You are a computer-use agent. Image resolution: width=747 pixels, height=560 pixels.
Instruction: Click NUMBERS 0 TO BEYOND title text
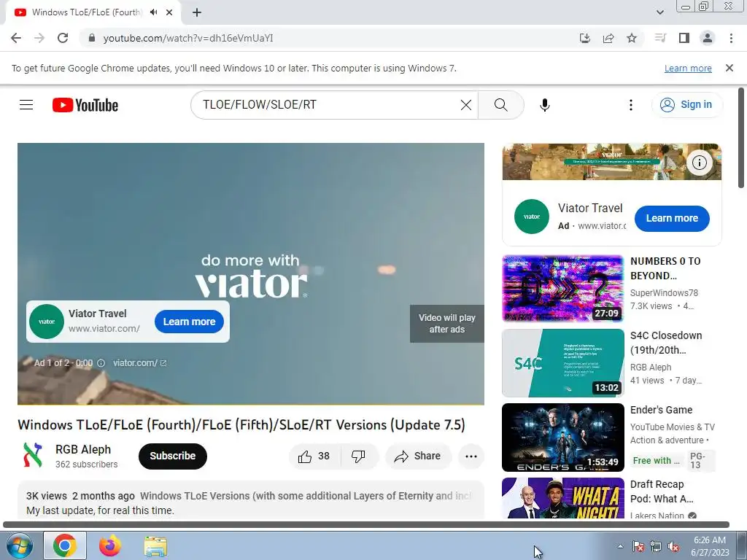(665, 268)
